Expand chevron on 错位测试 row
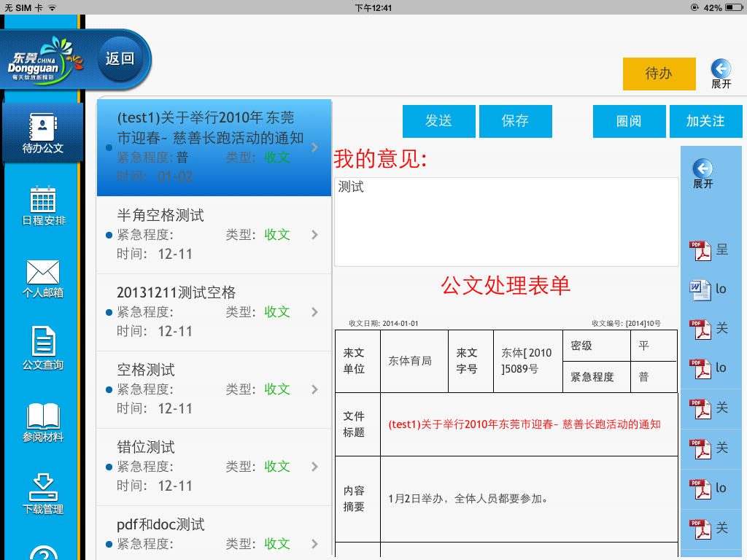 click(x=314, y=467)
